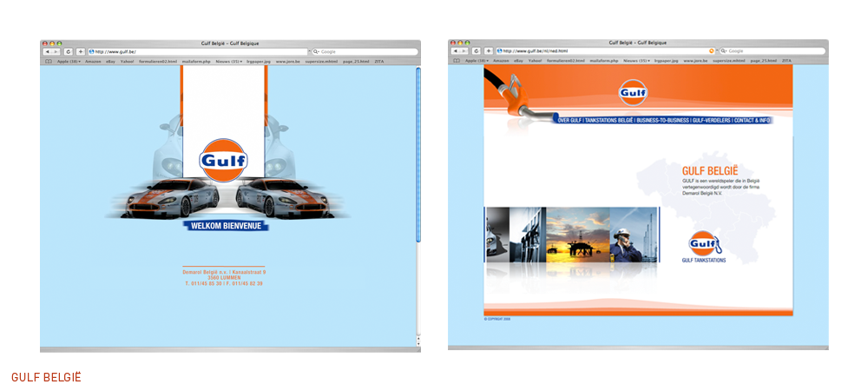Open the ZITA bookmark in the right window

(x=787, y=61)
